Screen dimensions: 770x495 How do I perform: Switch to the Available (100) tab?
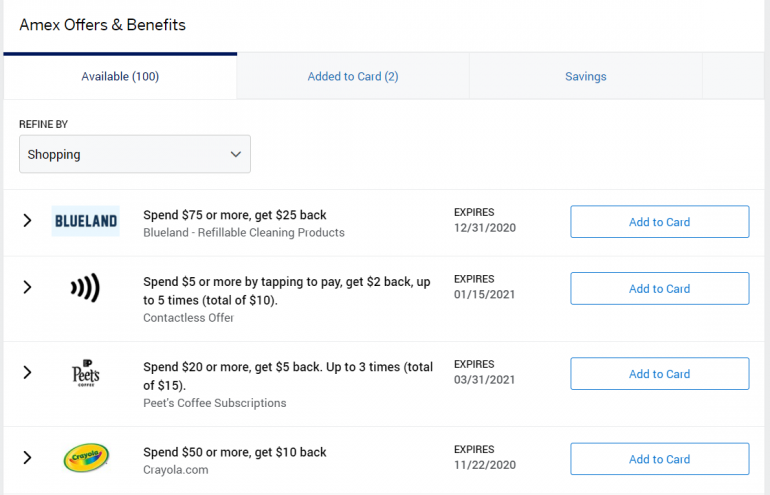pos(120,76)
